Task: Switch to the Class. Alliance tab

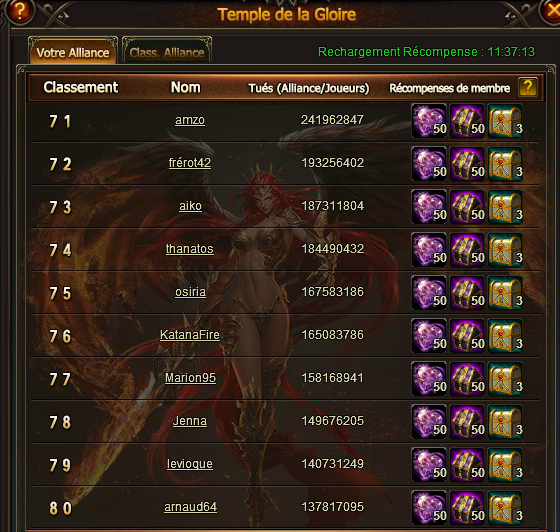Action: point(167,50)
